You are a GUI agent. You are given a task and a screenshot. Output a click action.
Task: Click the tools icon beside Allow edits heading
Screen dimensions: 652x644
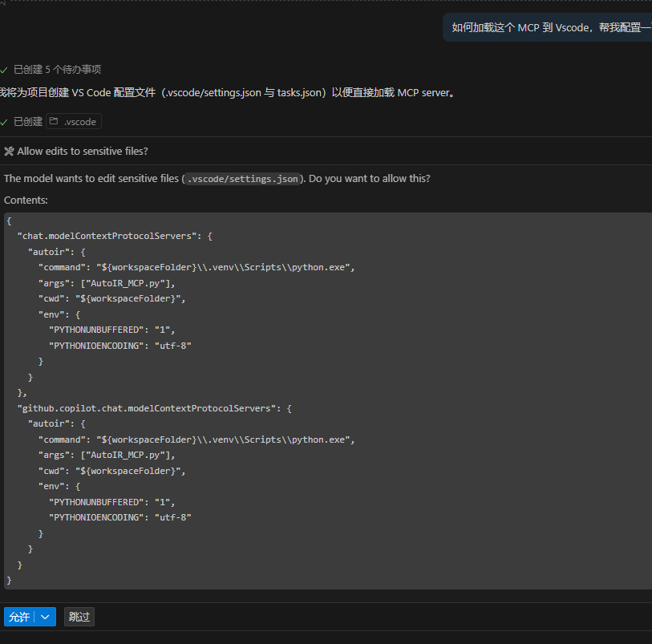coord(9,152)
